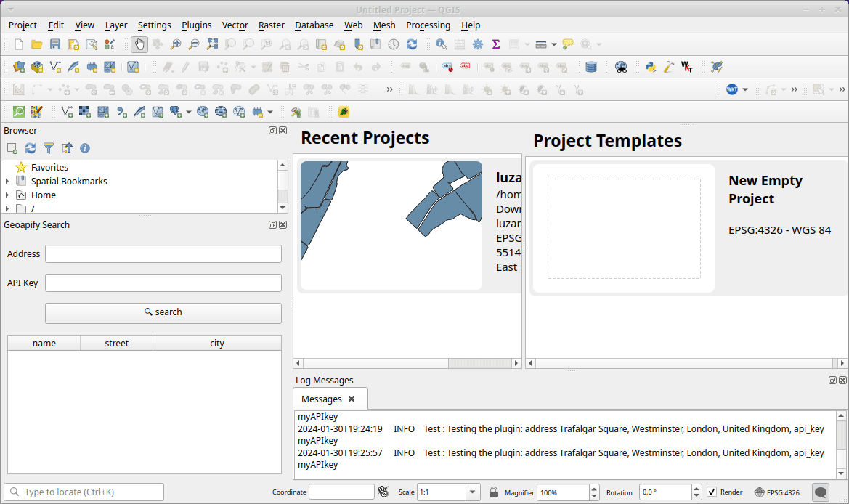Click the API Key input field

click(163, 283)
